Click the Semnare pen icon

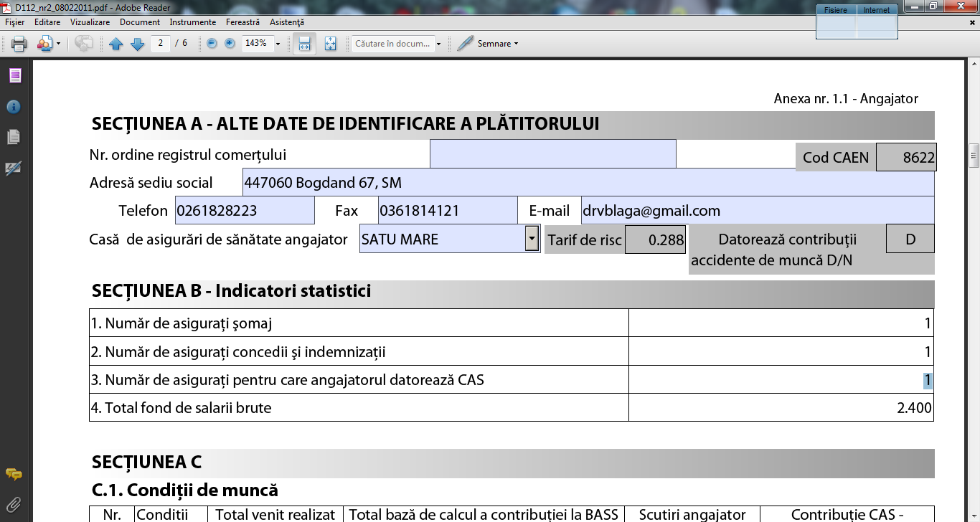tap(465, 44)
